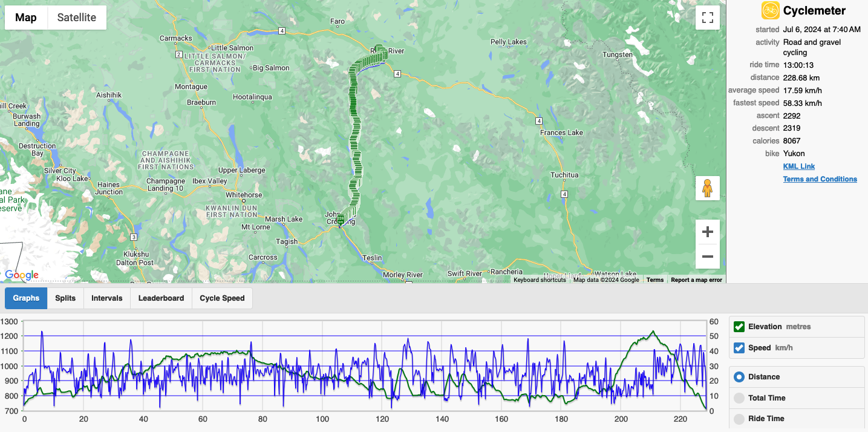The width and height of the screenshot is (868, 432).
Task: Zoom in on the map
Action: (x=707, y=232)
